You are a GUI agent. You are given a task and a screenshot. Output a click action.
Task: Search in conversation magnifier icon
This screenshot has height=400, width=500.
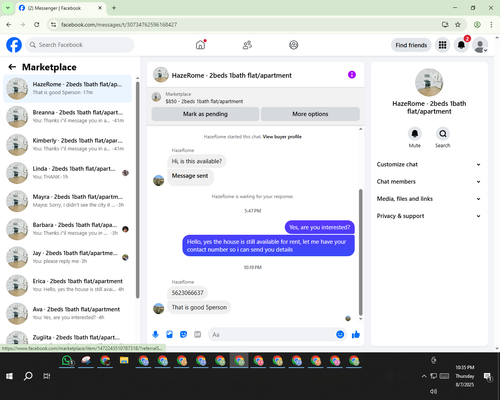(443, 134)
